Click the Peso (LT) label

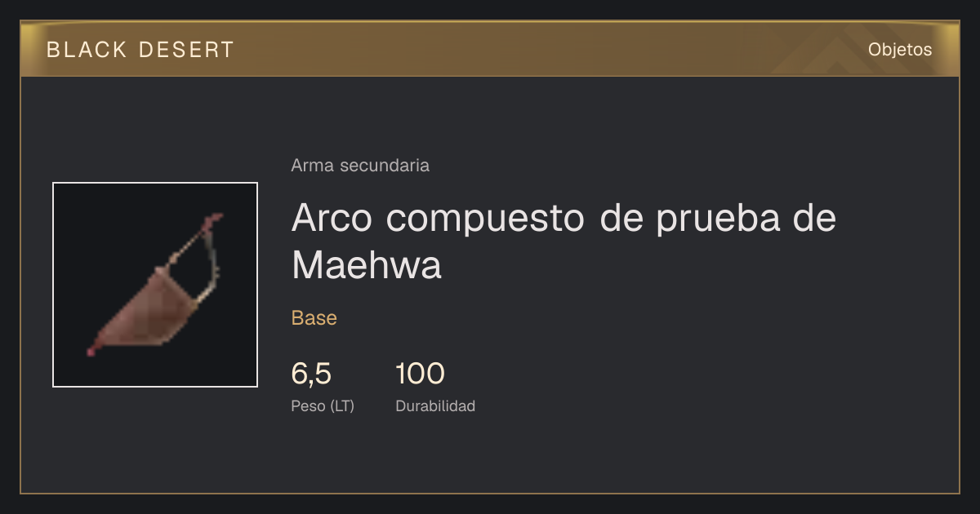pos(323,406)
